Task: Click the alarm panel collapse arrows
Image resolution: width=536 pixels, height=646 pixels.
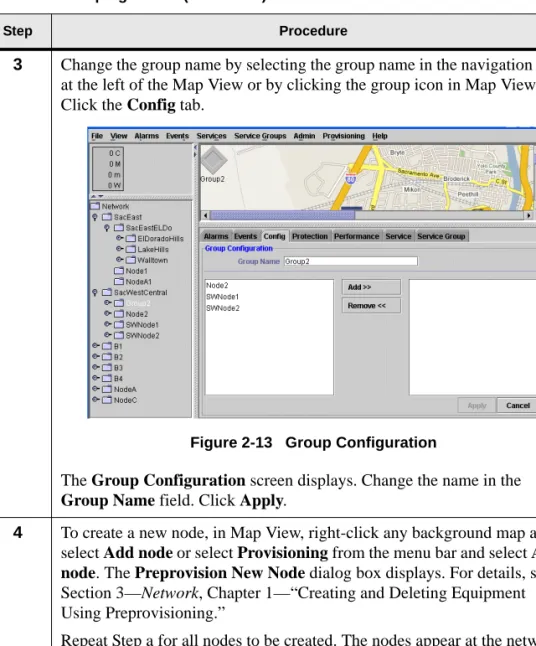Action: click(97, 197)
